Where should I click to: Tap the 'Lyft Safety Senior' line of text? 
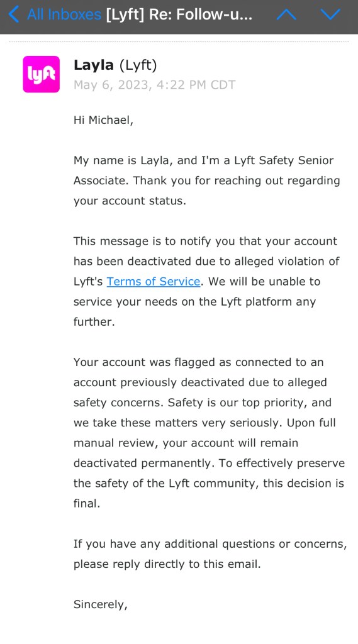(x=204, y=160)
